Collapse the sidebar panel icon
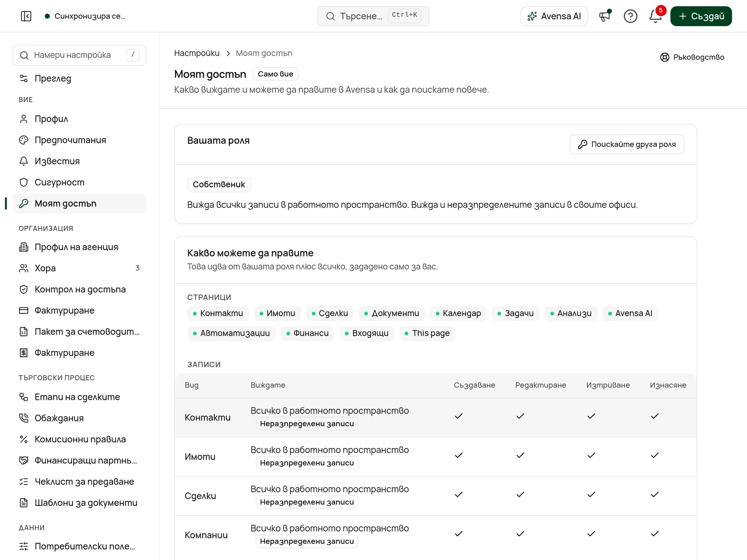 [26, 16]
